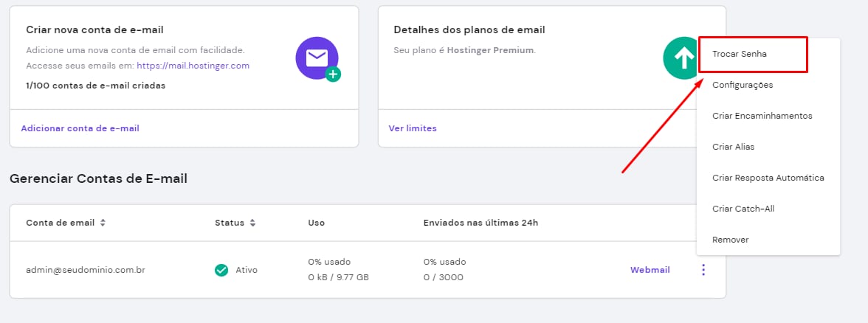Open Criar Resposta Automática option
The height and width of the screenshot is (323, 868).
coord(768,178)
